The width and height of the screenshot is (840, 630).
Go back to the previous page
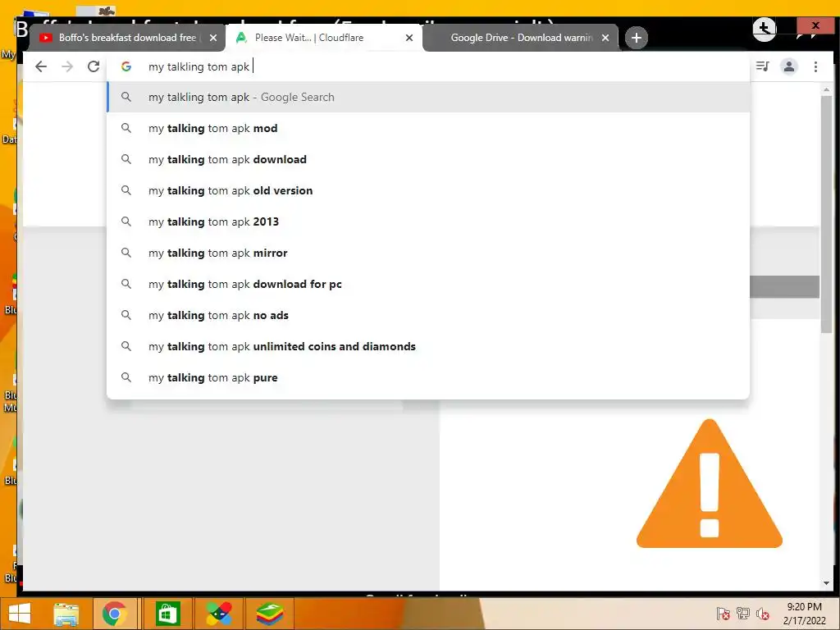(x=41, y=66)
